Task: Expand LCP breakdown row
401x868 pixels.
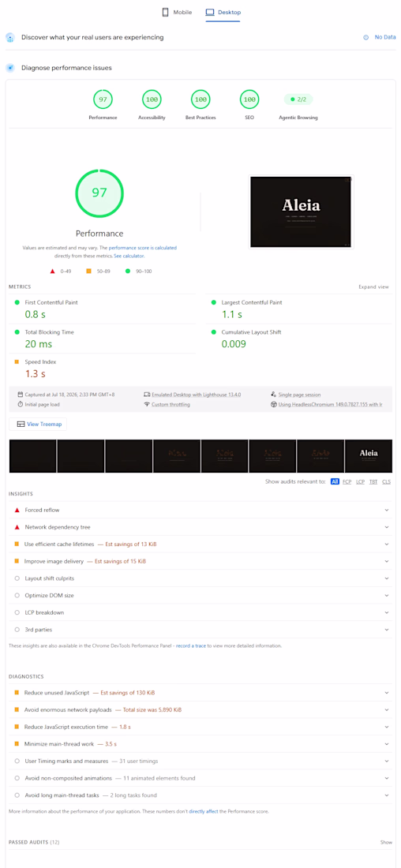Action: (200, 612)
